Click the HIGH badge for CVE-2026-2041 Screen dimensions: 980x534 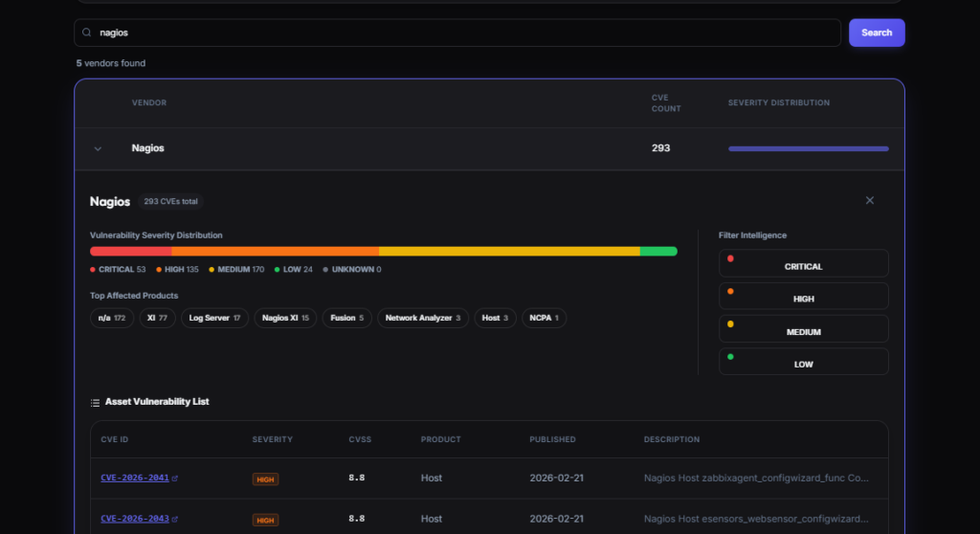coord(266,479)
